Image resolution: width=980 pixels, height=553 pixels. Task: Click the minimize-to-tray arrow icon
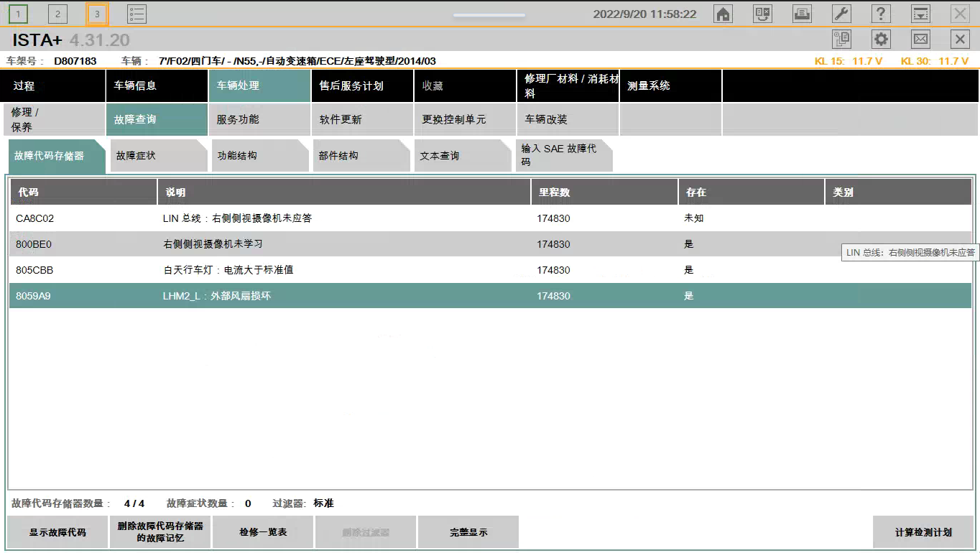click(x=920, y=14)
